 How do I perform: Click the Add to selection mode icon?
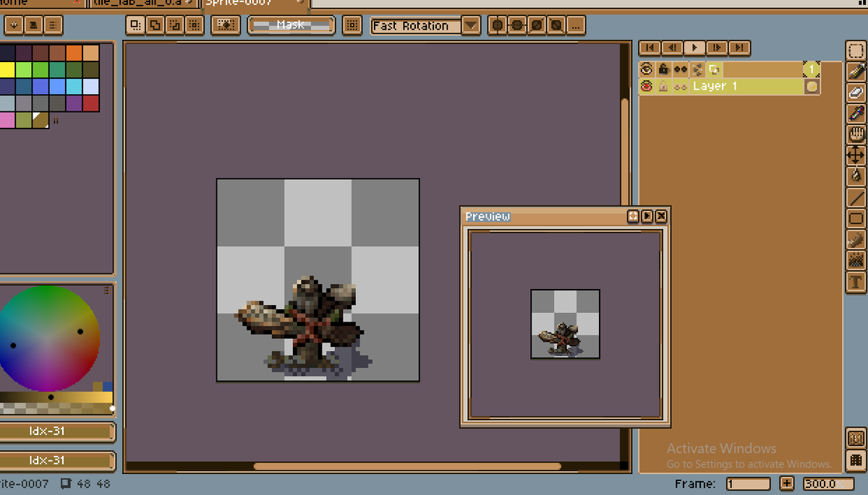[155, 25]
